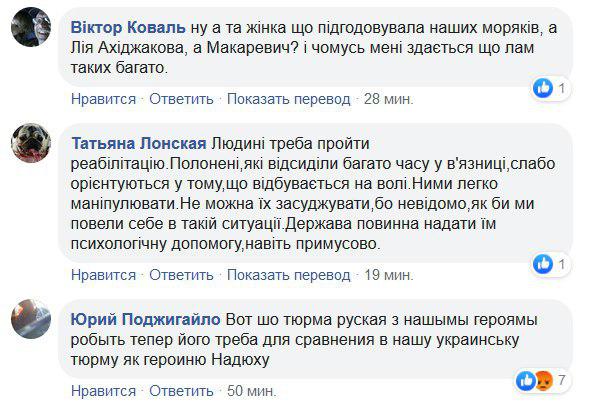Viewport: 615px width, 403px height.
Task: Show translation of Юрий Поджигайло's comment
Action: (x=287, y=390)
